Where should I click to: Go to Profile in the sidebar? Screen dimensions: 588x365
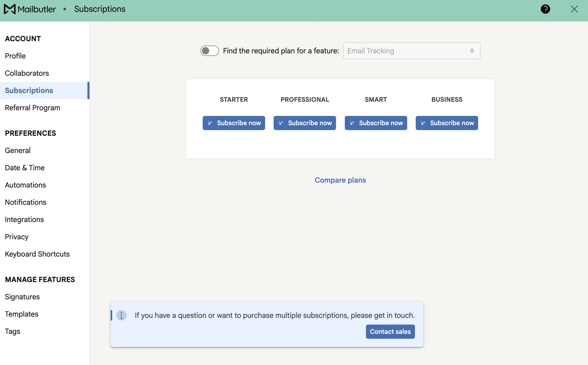[x=15, y=56]
